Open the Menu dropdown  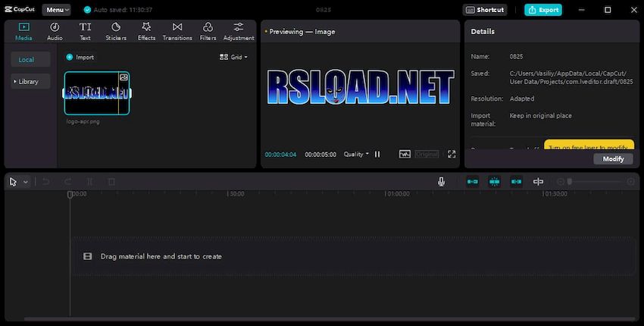pos(57,10)
